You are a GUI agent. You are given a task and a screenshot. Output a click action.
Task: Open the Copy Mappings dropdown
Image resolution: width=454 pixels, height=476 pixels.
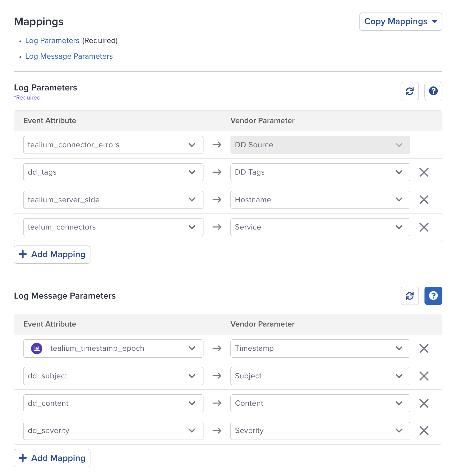[x=401, y=22]
